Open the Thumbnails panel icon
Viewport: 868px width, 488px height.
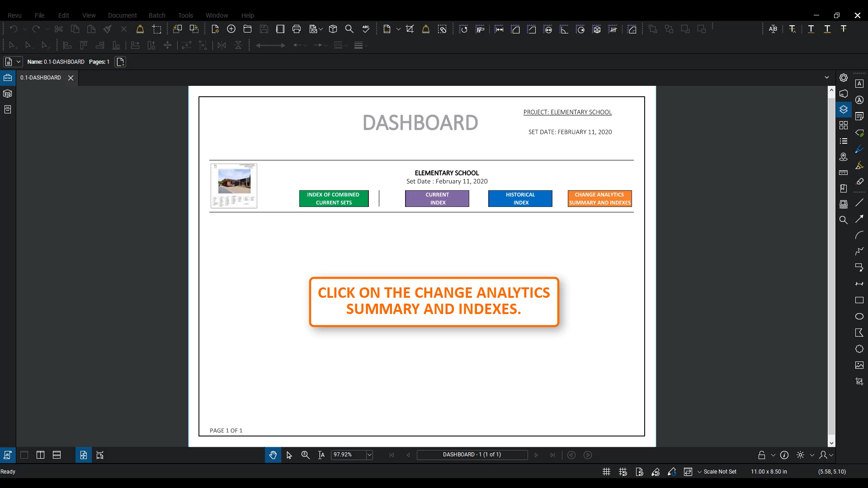coord(844,125)
